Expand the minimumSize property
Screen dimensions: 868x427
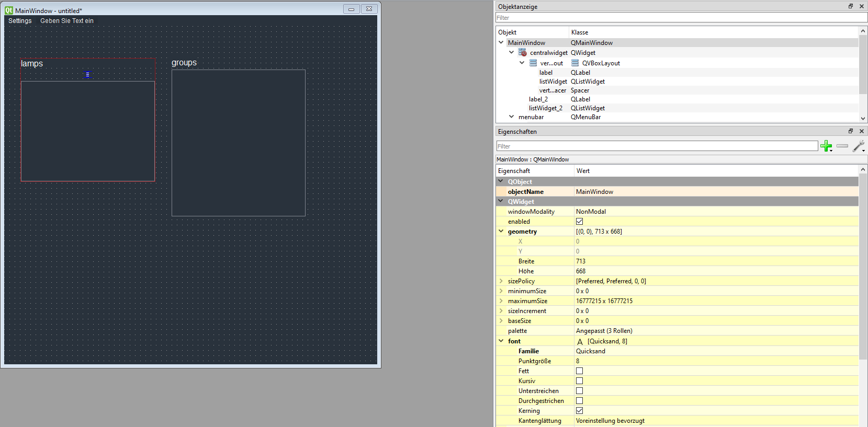[x=501, y=291]
